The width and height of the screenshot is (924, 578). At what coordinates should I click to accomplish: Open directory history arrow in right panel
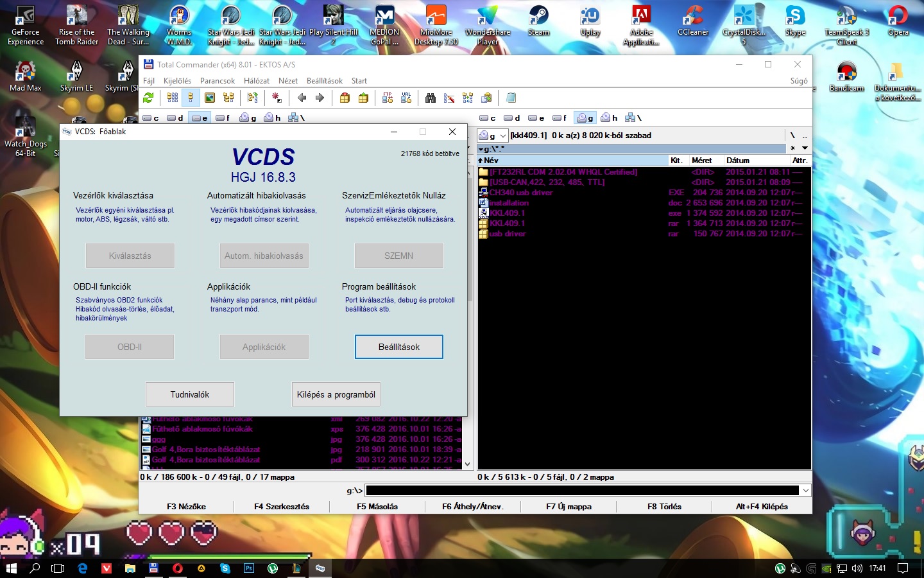tap(805, 148)
